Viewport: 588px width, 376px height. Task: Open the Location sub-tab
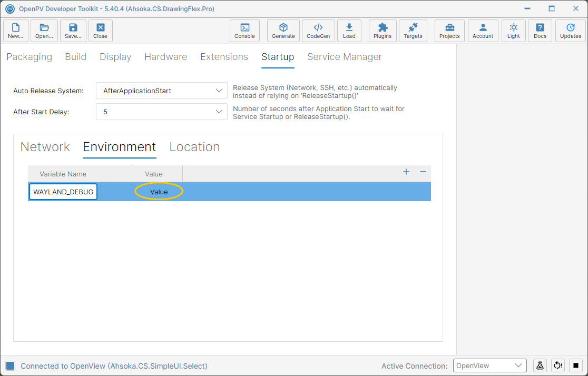[194, 147]
